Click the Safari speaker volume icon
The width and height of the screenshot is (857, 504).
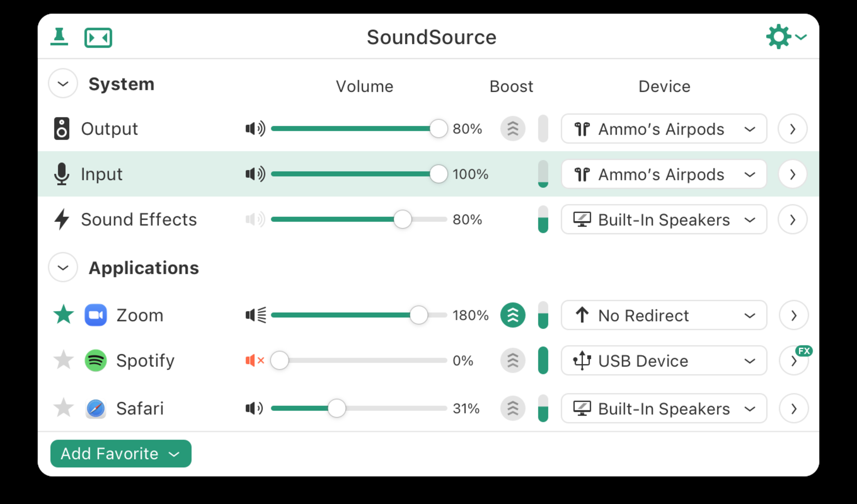pyautogui.click(x=254, y=409)
